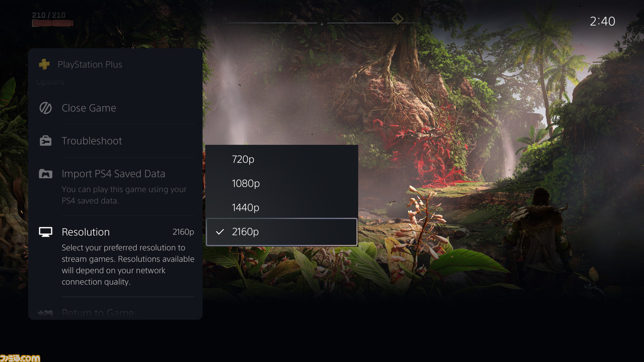Click the checkmark beside 2160p
This screenshot has width=644, height=362.
(219, 232)
